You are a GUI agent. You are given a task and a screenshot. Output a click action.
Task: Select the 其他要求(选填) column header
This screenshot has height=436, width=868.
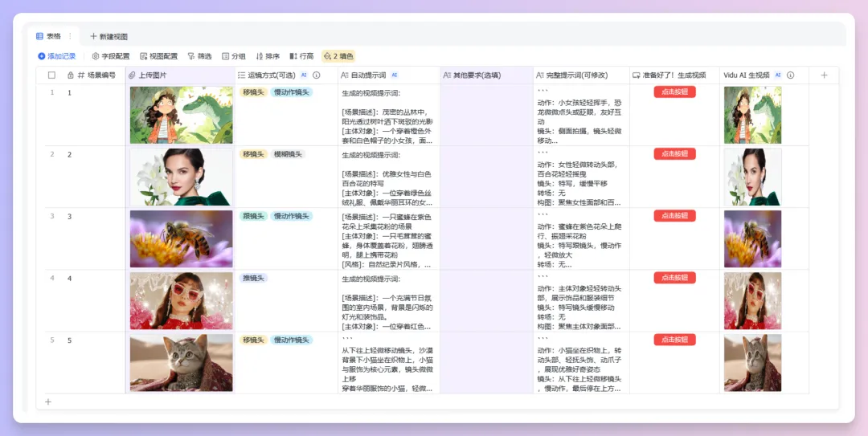pyautogui.click(x=486, y=75)
